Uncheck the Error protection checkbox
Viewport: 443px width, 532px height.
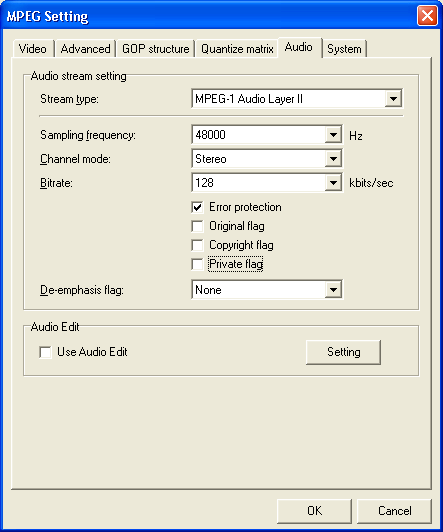197,207
